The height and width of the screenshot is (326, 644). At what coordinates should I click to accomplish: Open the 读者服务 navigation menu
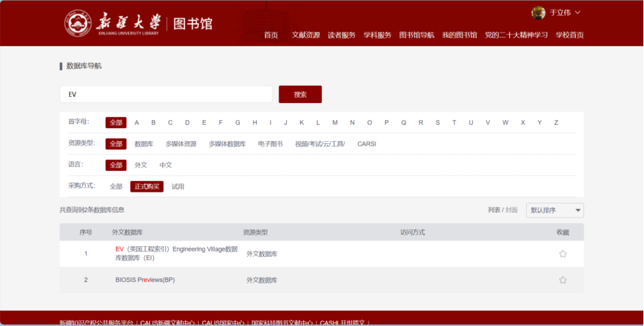pos(341,35)
